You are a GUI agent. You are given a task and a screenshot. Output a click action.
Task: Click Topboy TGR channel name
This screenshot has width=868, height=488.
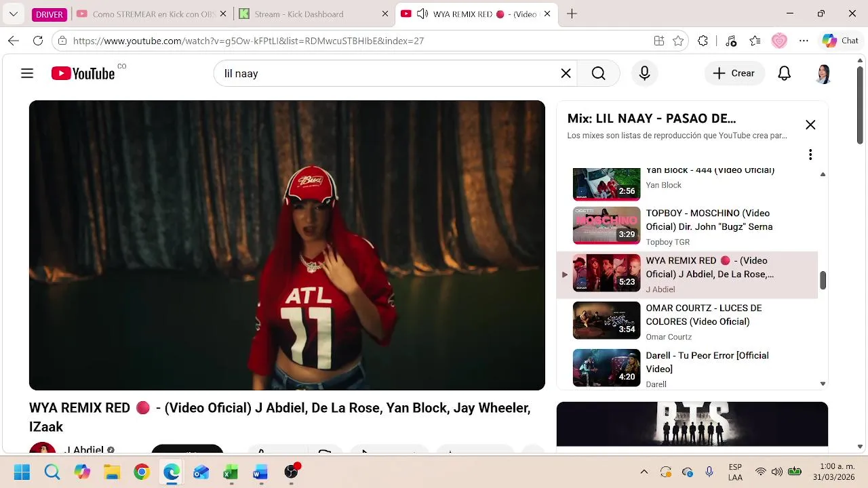pyautogui.click(x=667, y=242)
